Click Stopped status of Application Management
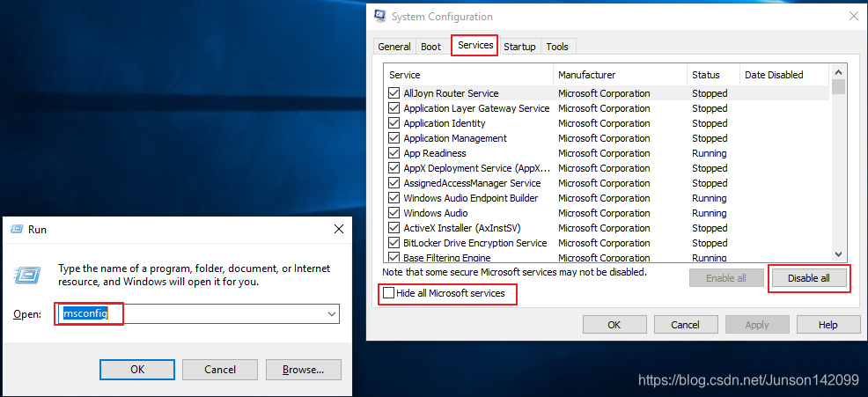The height and width of the screenshot is (397, 868). click(x=710, y=138)
